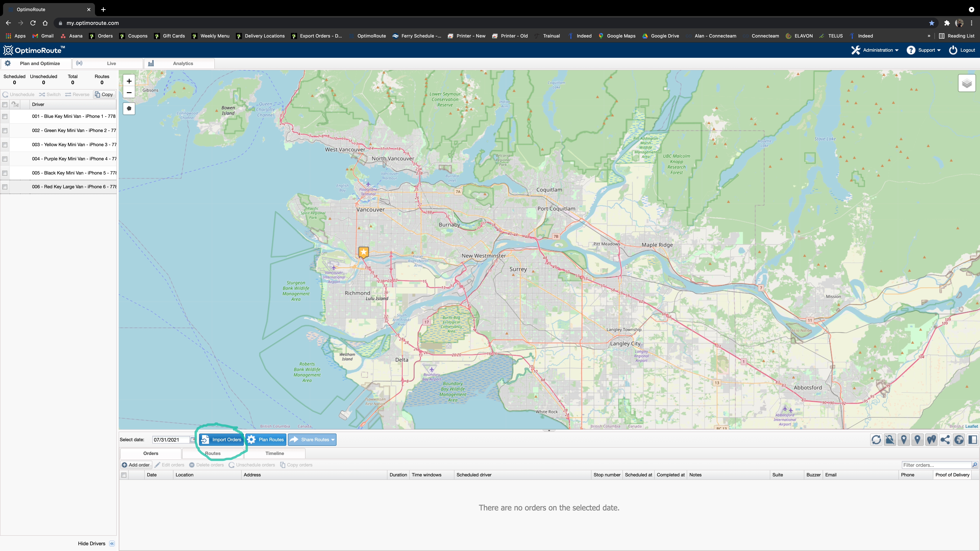This screenshot has width=980, height=551.
Task: Click the refresh map icon
Action: coord(876,440)
